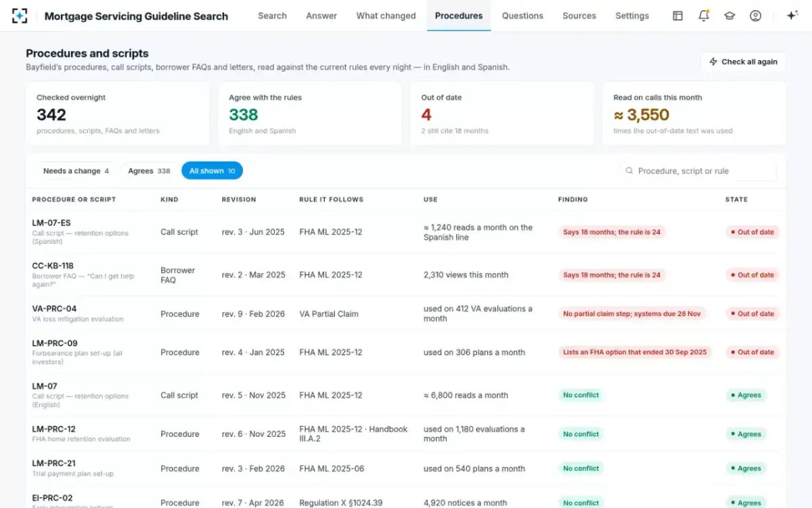Go to the What changed tab
The image size is (812, 508).
(x=386, y=16)
